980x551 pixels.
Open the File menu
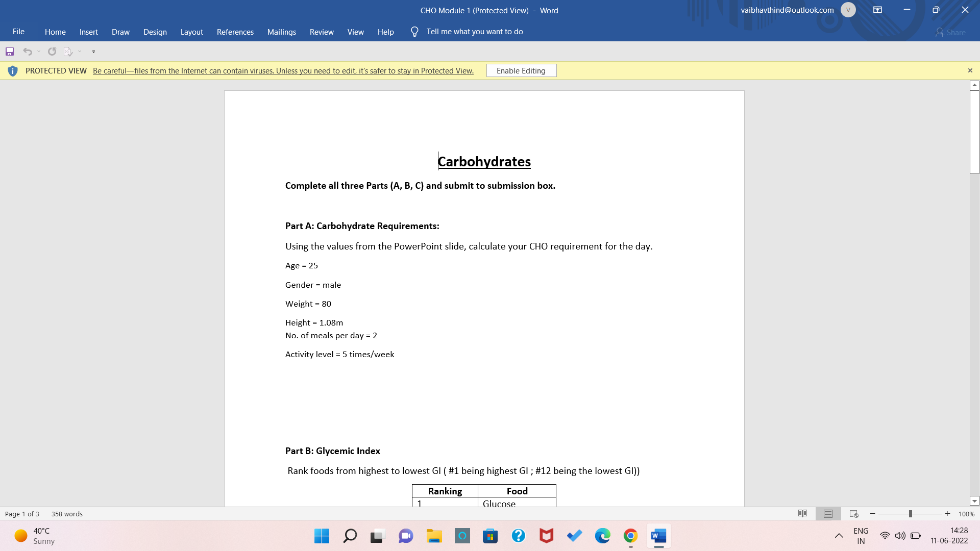(x=18, y=31)
